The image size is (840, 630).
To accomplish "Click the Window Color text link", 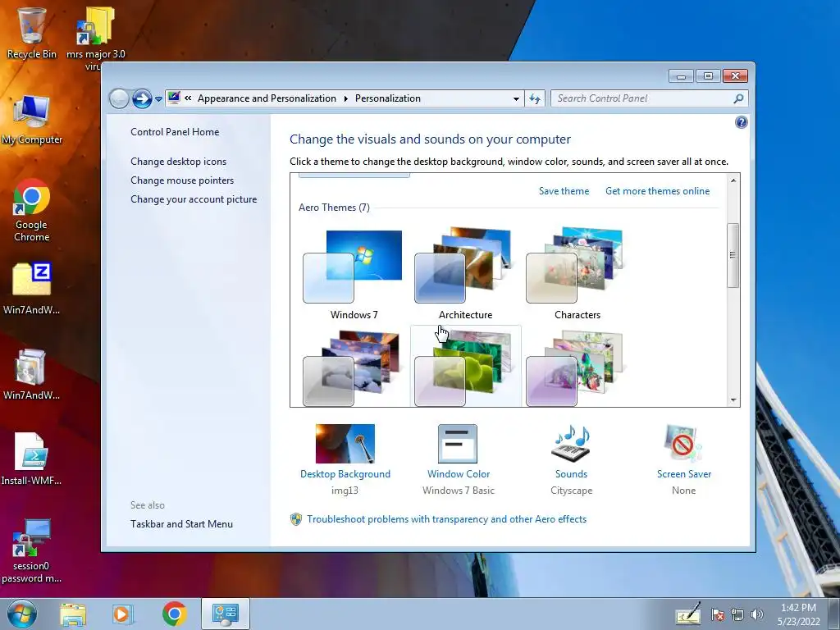I will coord(458,474).
